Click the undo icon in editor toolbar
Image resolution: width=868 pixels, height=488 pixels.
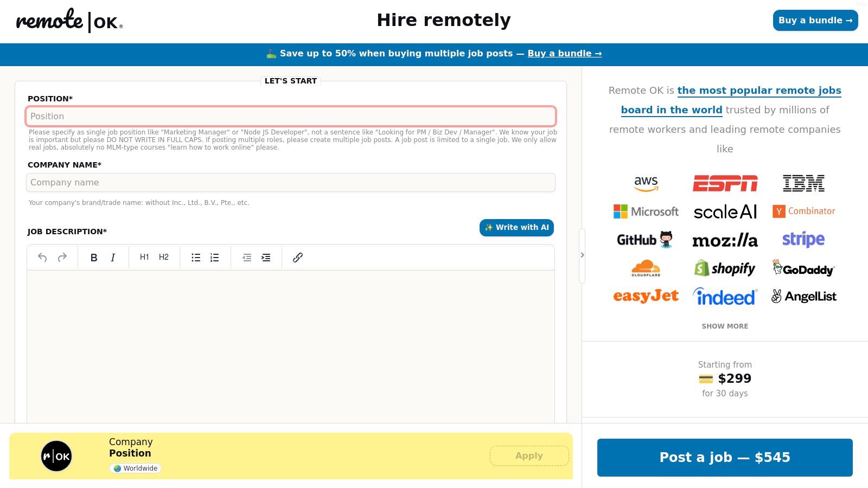tap(42, 258)
